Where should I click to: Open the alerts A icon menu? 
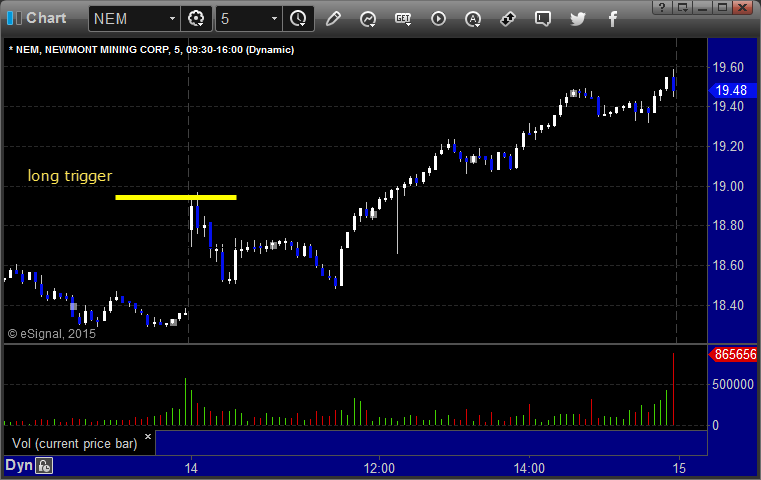473,19
